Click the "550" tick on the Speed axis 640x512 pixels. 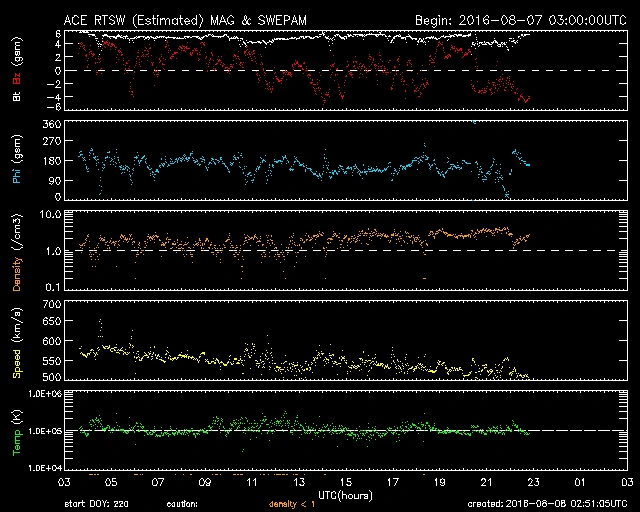click(x=52, y=361)
